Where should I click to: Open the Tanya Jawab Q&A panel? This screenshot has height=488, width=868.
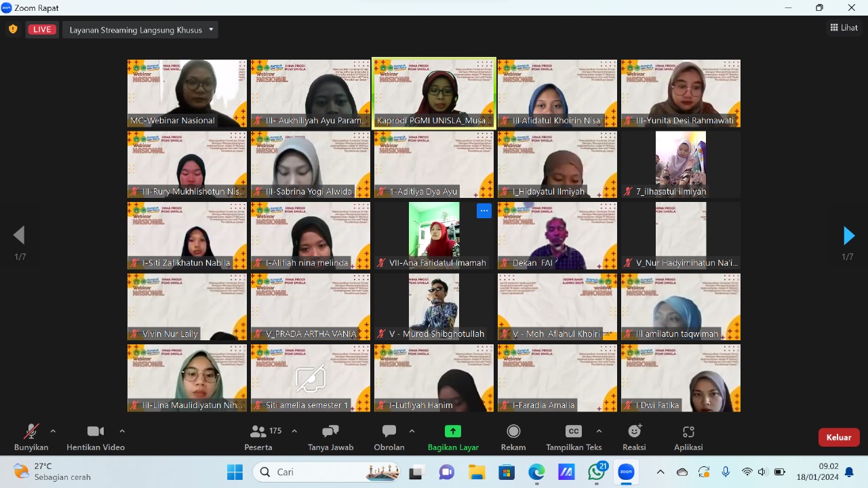[x=330, y=437]
